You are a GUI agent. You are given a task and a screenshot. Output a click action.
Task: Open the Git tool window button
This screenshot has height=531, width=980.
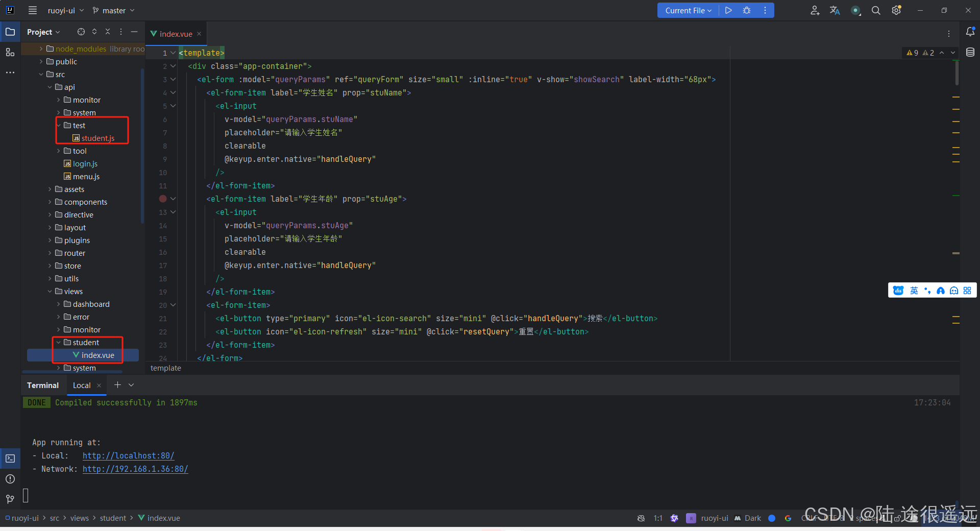10,499
